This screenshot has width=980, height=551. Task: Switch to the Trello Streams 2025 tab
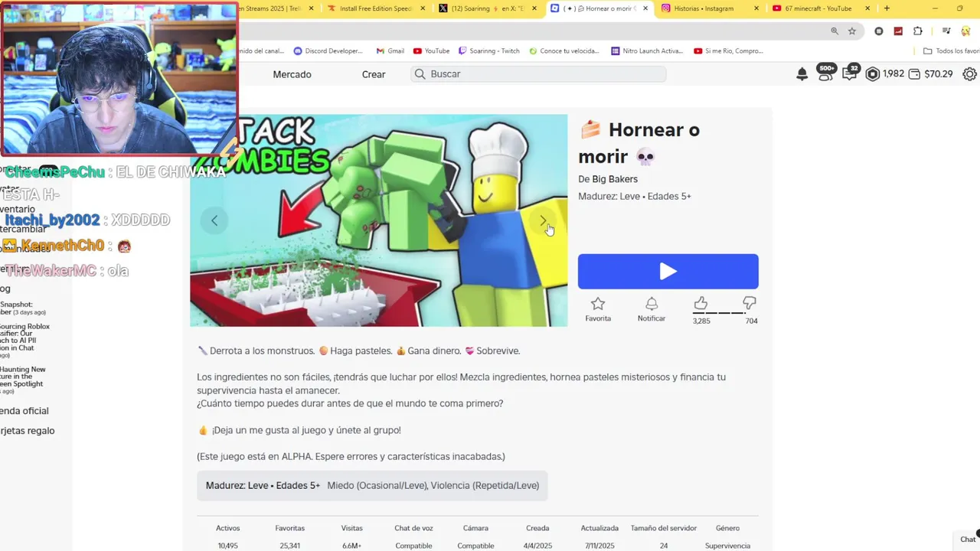pos(272,8)
